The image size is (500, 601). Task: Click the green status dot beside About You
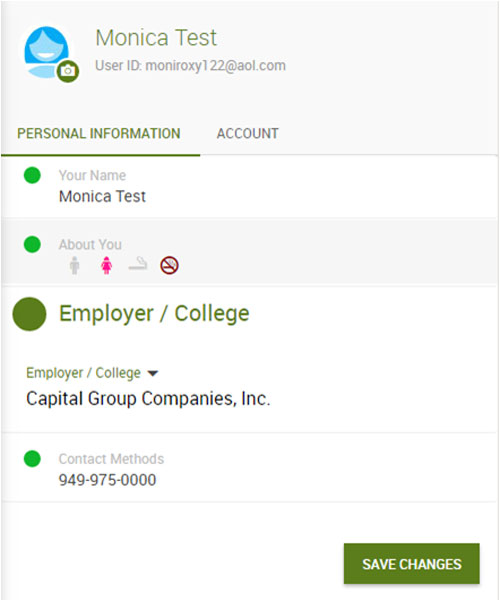(x=32, y=245)
